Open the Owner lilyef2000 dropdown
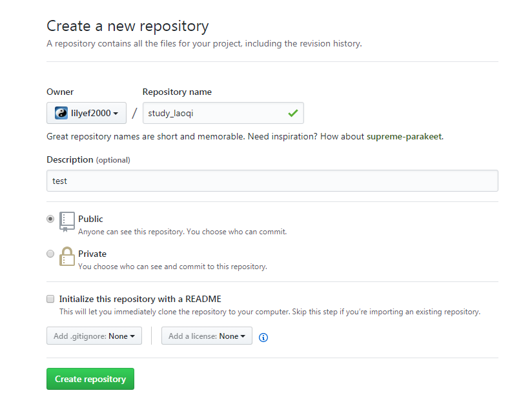 pyautogui.click(x=87, y=113)
